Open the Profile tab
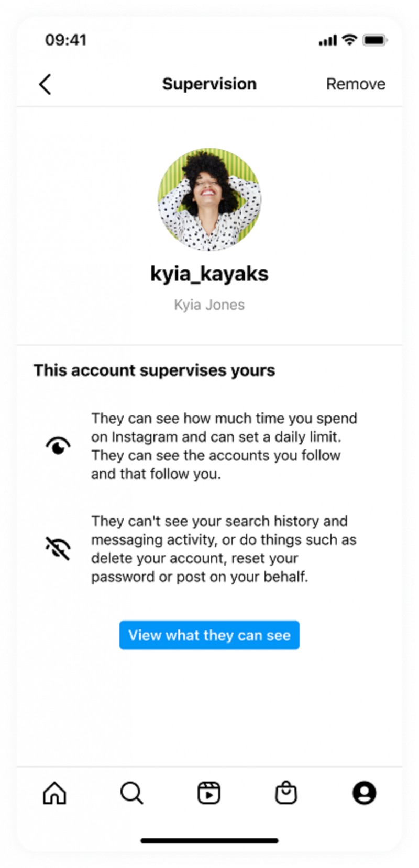Image resolution: width=419 pixels, height=868 pixels. [364, 793]
